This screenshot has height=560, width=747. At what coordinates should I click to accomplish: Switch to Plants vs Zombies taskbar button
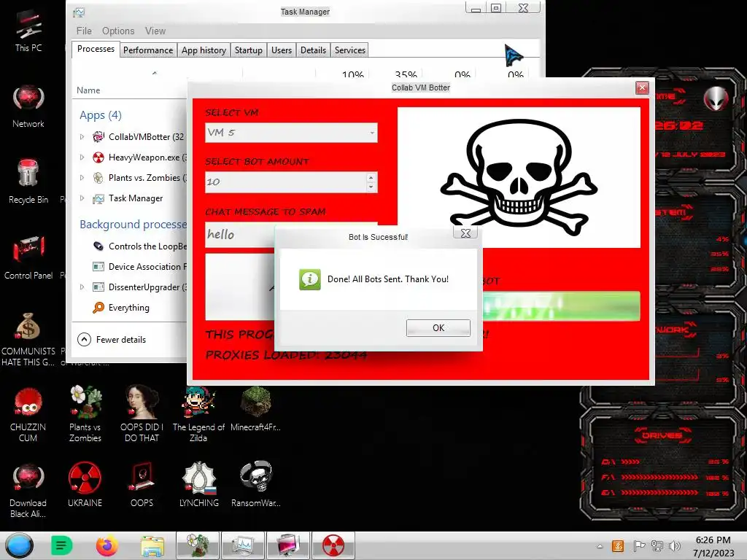pos(198,545)
